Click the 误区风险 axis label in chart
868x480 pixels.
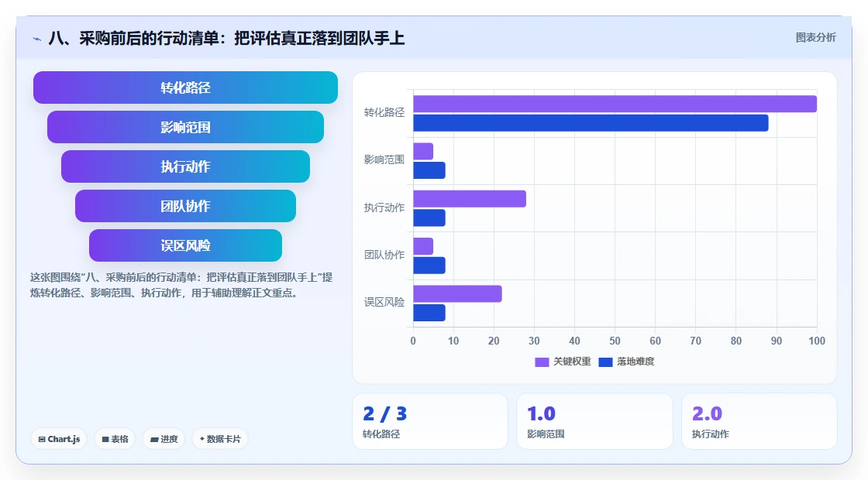(384, 303)
